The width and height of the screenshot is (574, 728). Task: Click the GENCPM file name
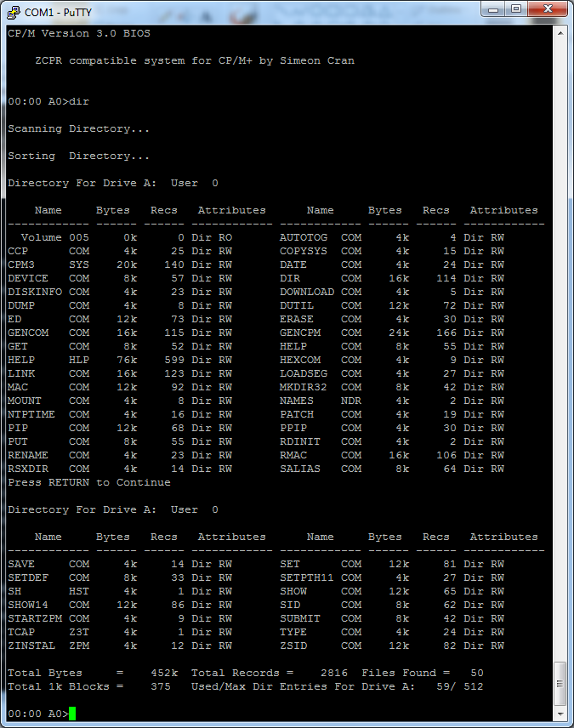point(300,333)
